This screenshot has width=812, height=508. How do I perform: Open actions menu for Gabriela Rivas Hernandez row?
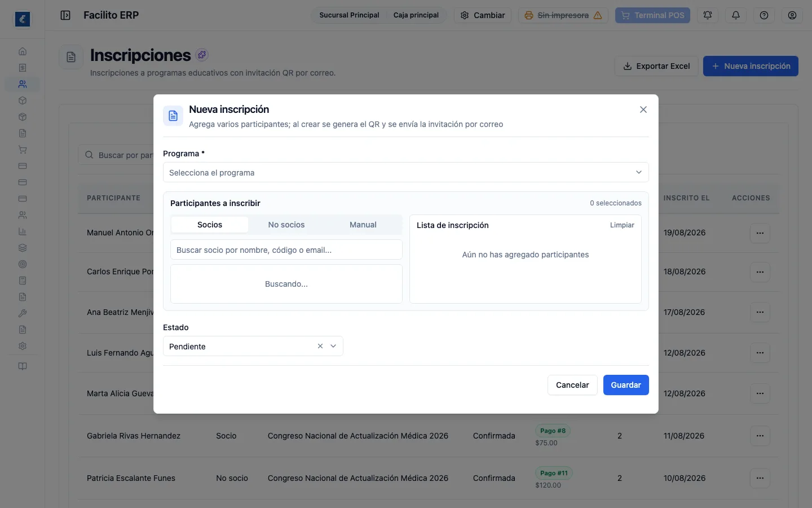[x=760, y=436]
